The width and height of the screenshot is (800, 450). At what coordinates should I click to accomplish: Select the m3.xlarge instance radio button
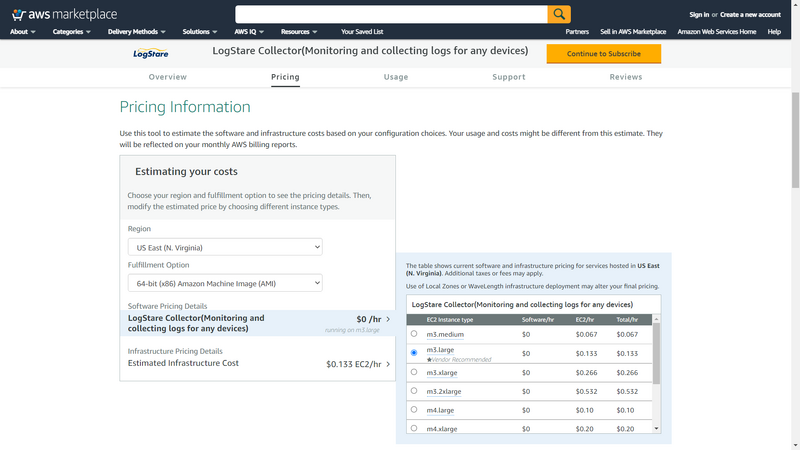pyautogui.click(x=414, y=372)
